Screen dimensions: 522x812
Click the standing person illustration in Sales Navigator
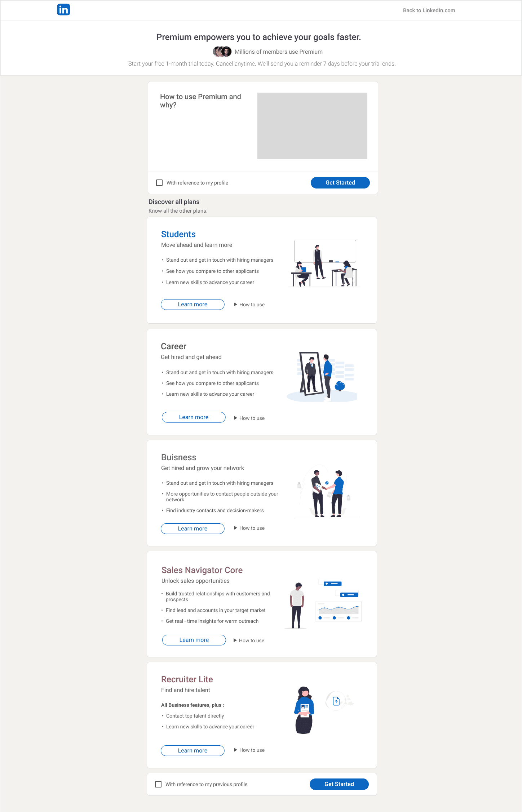pyautogui.click(x=297, y=605)
